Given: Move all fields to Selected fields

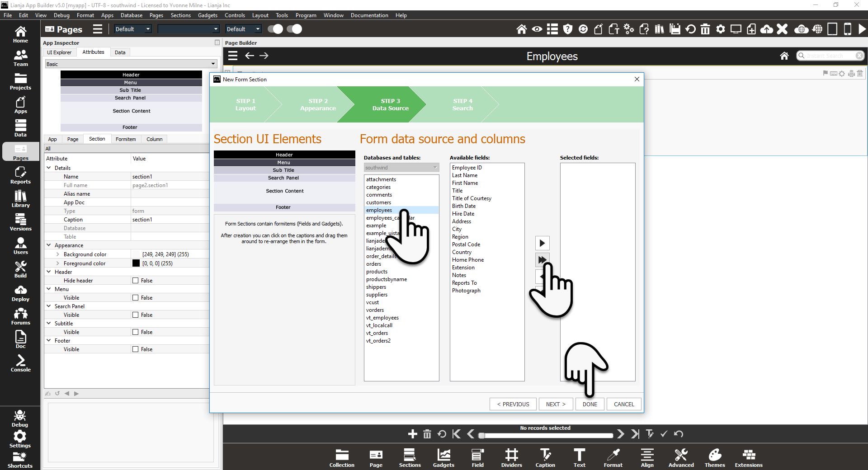Looking at the screenshot, I should (542, 260).
